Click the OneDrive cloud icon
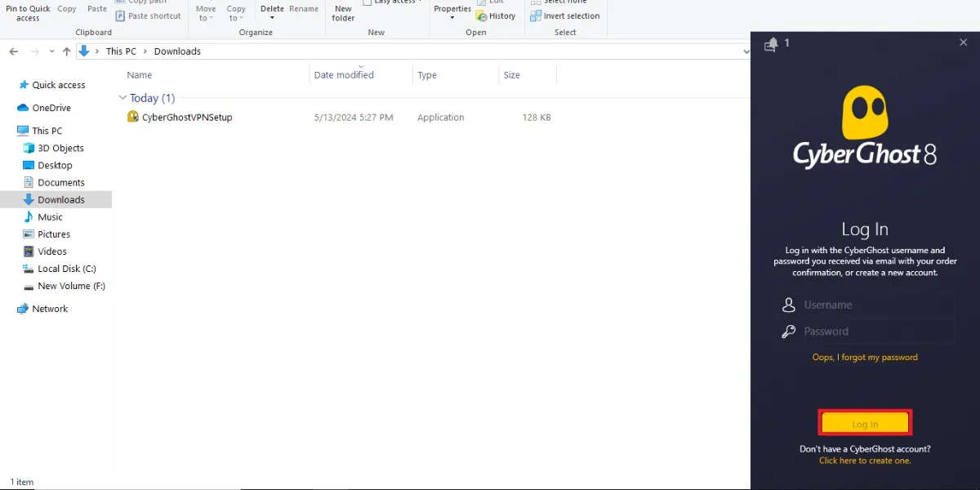Image resolution: width=980 pixels, height=490 pixels. [23, 108]
